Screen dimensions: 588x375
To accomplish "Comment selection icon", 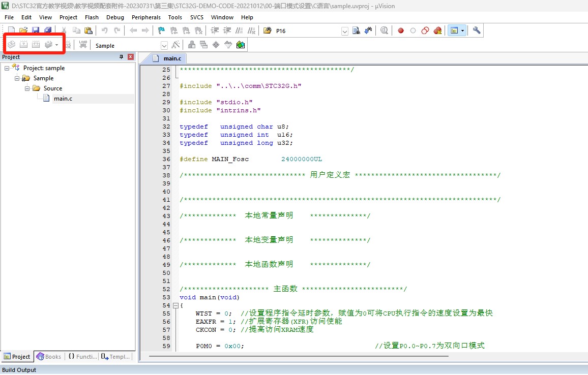I will pyautogui.click(x=239, y=30).
